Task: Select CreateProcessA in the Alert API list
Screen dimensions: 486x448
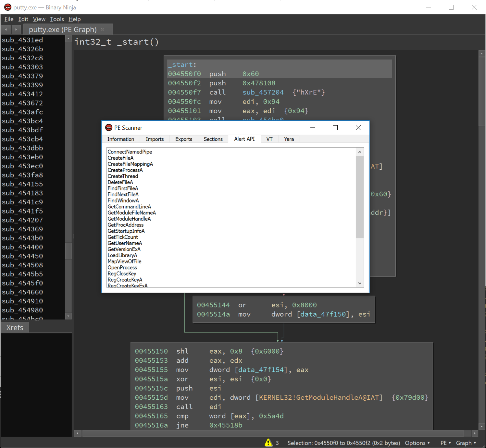Action: point(125,170)
